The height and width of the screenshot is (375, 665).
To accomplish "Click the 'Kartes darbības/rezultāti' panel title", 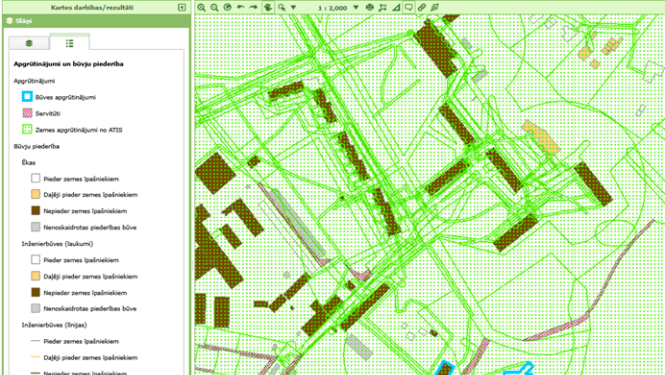I will 92,7.
